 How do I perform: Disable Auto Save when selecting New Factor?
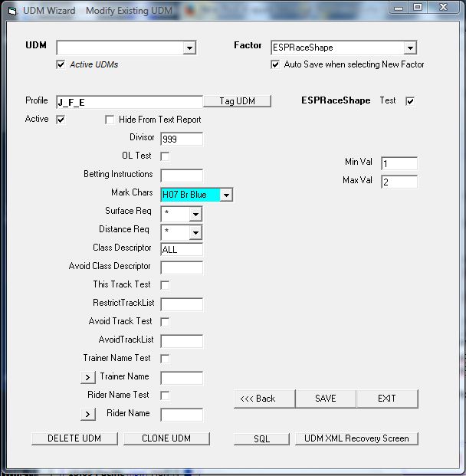pyautogui.click(x=275, y=65)
